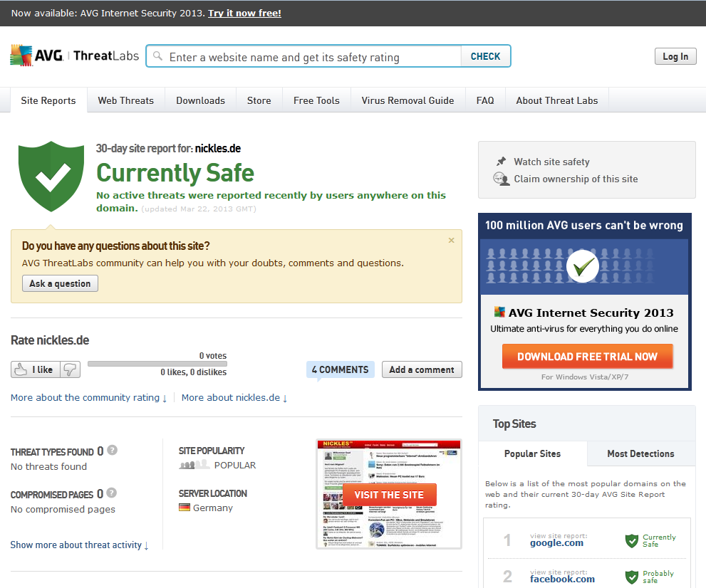Expand Show more about threat activity
Viewport: 706px width, 588px height.
(x=79, y=545)
